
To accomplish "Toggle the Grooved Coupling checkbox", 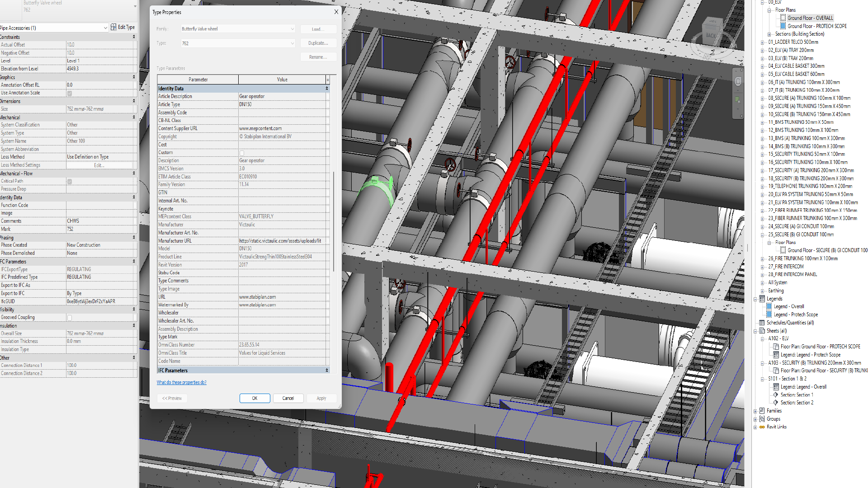I will [70, 318].
